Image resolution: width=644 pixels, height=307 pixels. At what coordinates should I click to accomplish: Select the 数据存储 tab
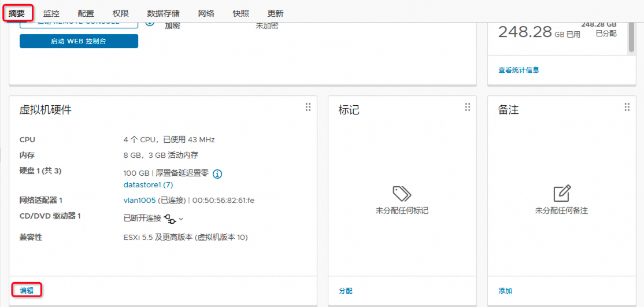pyautogui.click(x=163, y=13)
